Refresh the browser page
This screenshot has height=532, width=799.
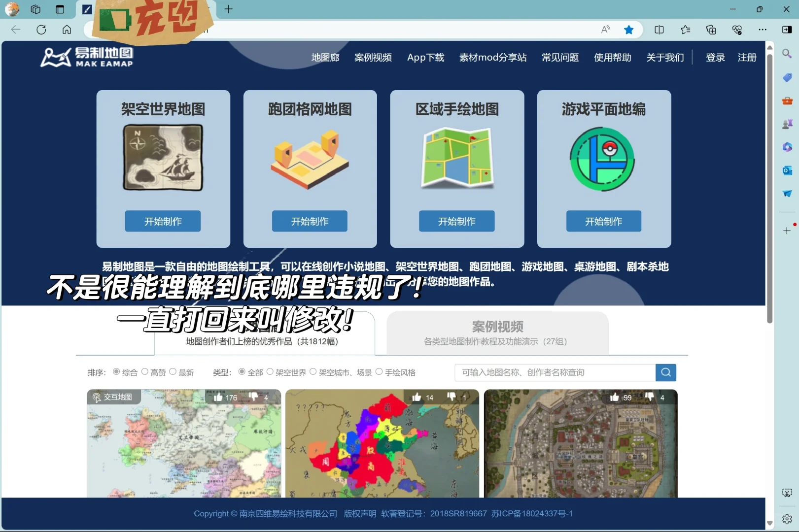[41, 30]
